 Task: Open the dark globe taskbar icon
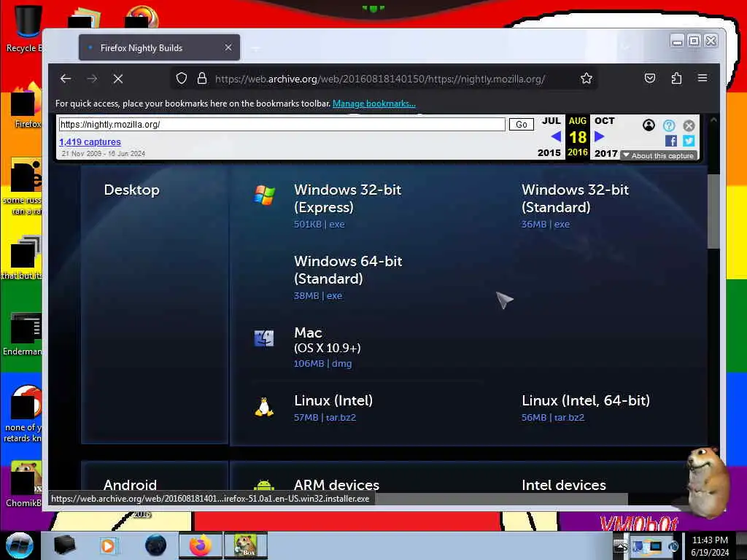[156, 545]
